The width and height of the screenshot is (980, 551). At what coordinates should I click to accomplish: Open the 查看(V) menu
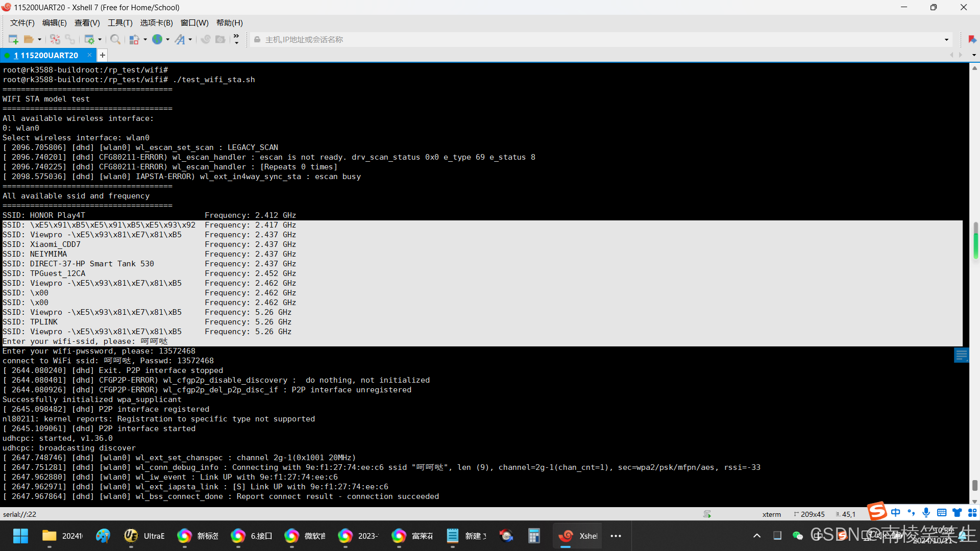87,23
